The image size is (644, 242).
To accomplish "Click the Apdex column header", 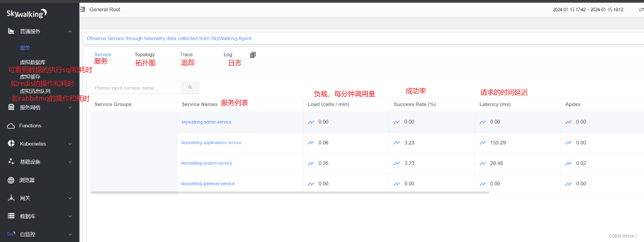I will click(573, 104).
